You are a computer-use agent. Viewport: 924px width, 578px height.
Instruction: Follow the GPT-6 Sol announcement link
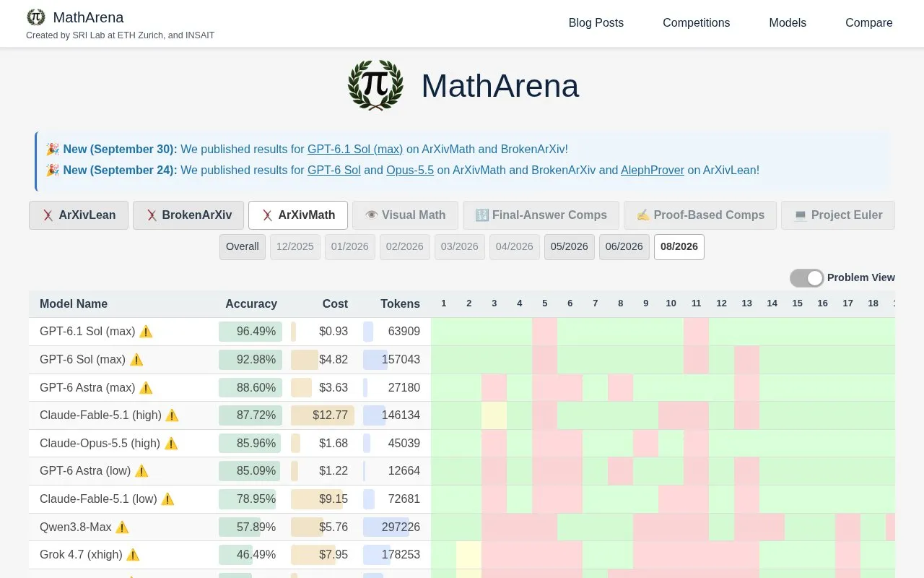334,171
